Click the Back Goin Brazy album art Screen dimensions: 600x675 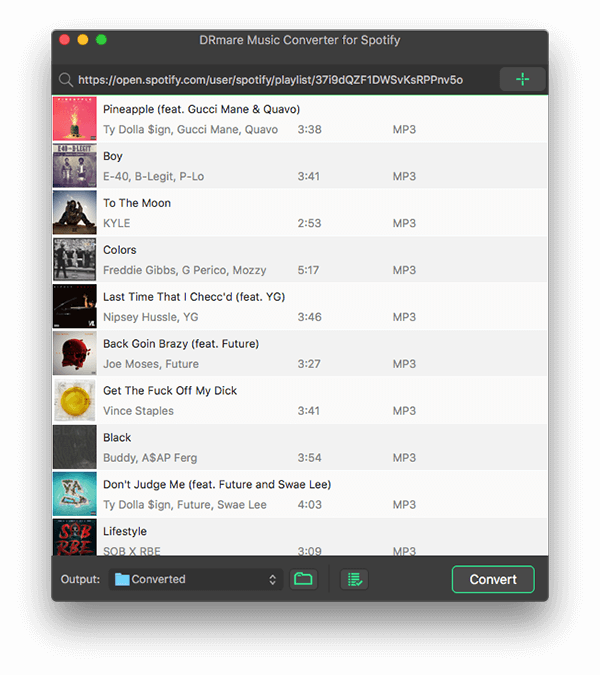click(74, 354)
